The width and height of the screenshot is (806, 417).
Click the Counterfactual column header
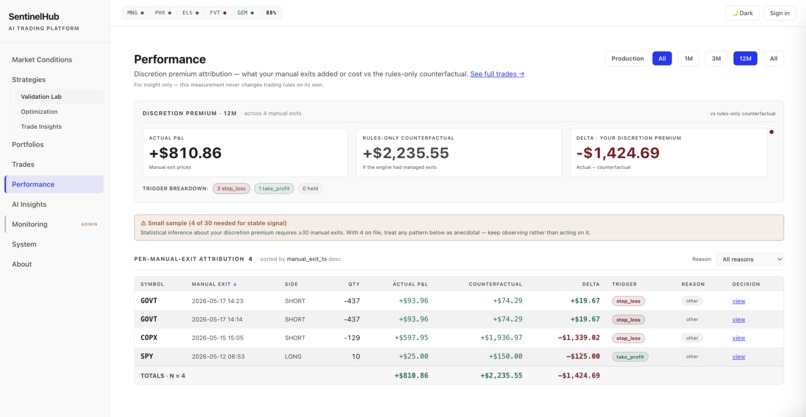(x=495, y=284)
